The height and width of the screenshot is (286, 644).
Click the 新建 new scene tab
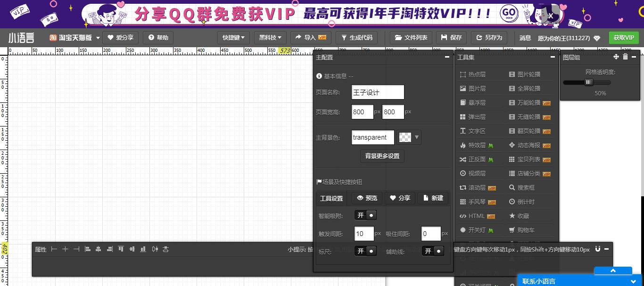point(433,198)
